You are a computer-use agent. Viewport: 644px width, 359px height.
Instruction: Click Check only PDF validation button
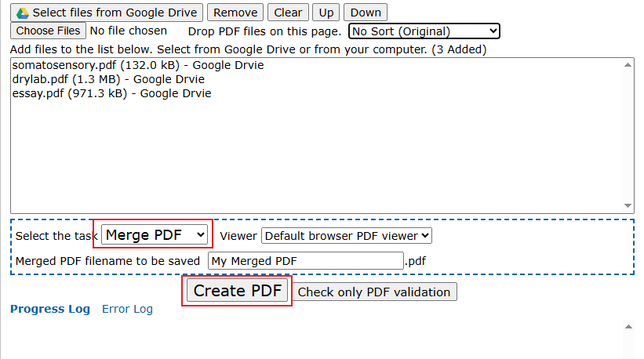click(x=374, y=292)
